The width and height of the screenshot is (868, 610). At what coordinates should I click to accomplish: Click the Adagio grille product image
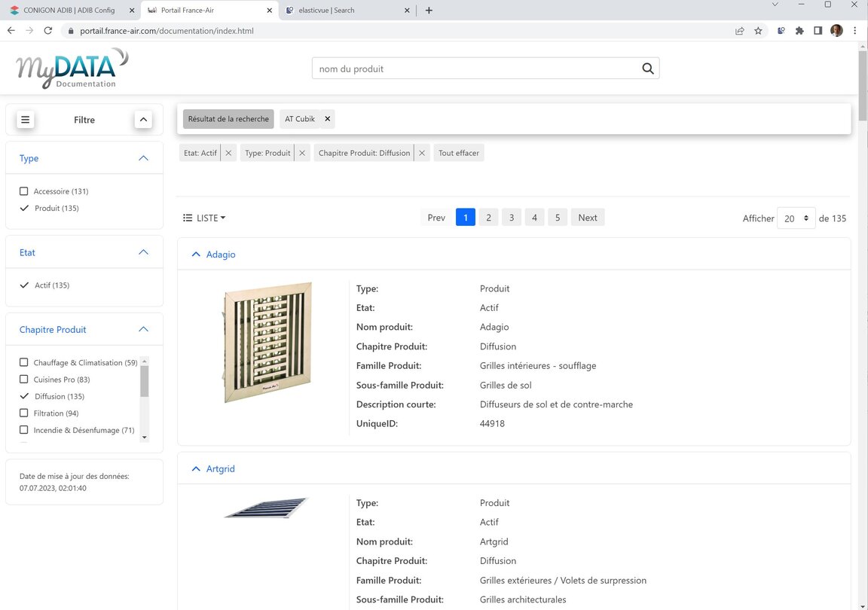[267, 343]
